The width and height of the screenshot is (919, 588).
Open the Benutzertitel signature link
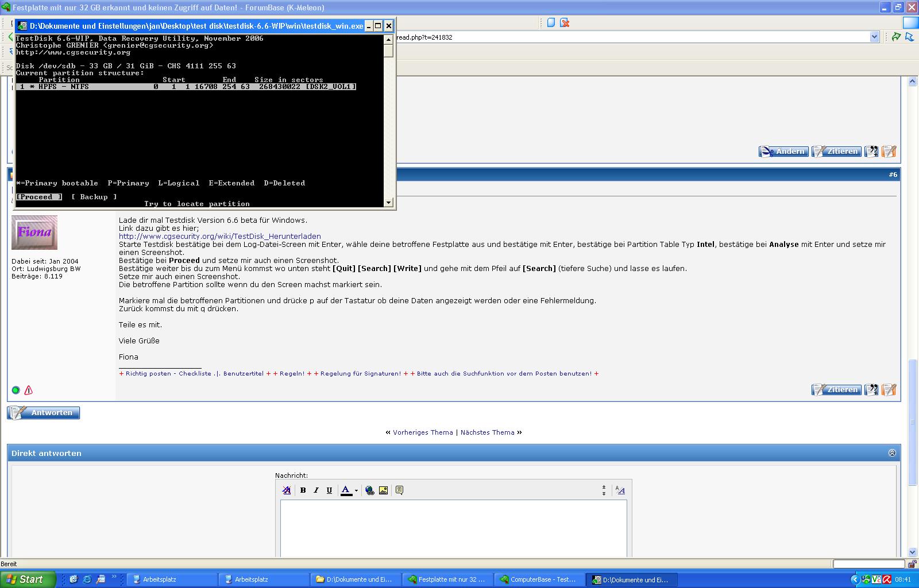point(244,373)
